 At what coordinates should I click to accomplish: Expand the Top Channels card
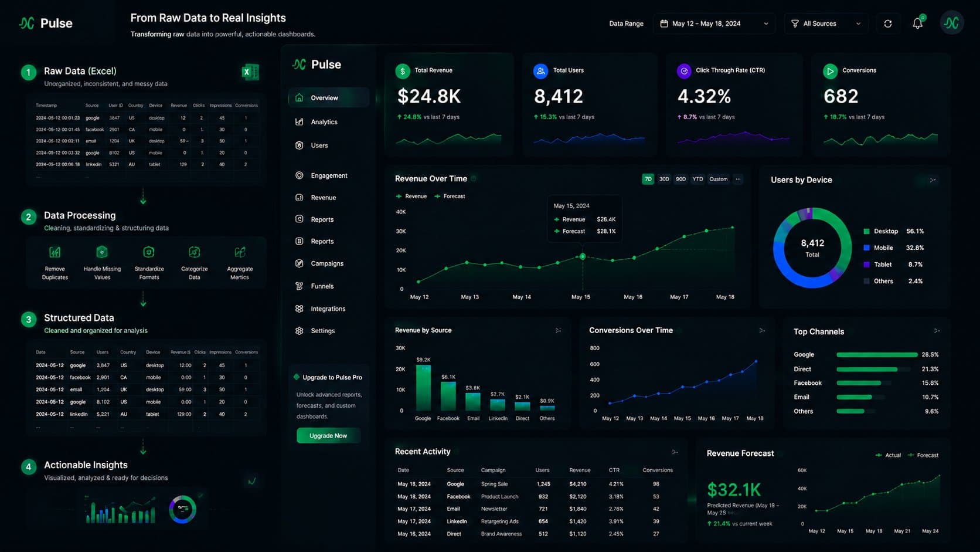[937, 331]
